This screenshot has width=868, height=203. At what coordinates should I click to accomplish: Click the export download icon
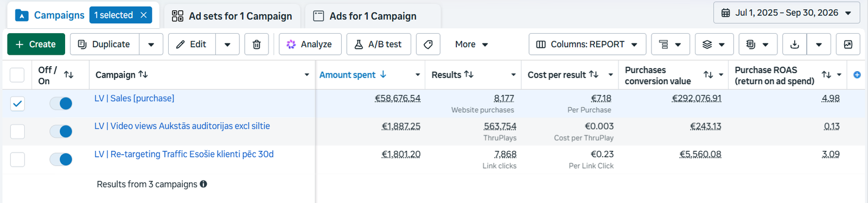point(795,45)
